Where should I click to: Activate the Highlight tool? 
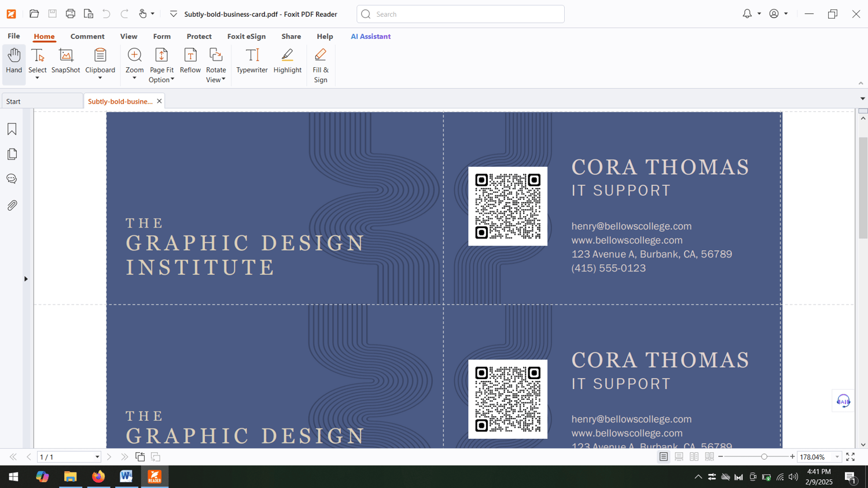tap(287, 61)
